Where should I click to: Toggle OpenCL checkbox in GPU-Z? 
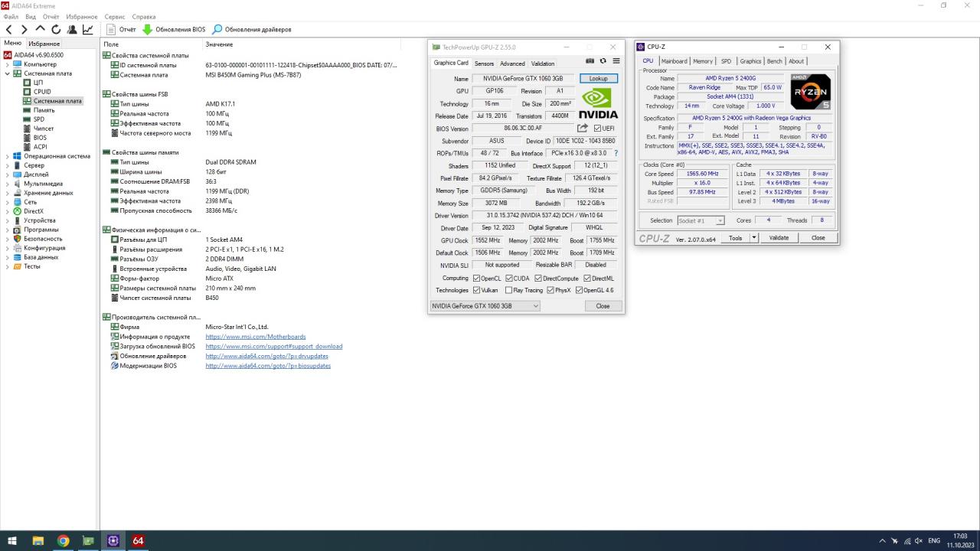click(x=476, y=278)
